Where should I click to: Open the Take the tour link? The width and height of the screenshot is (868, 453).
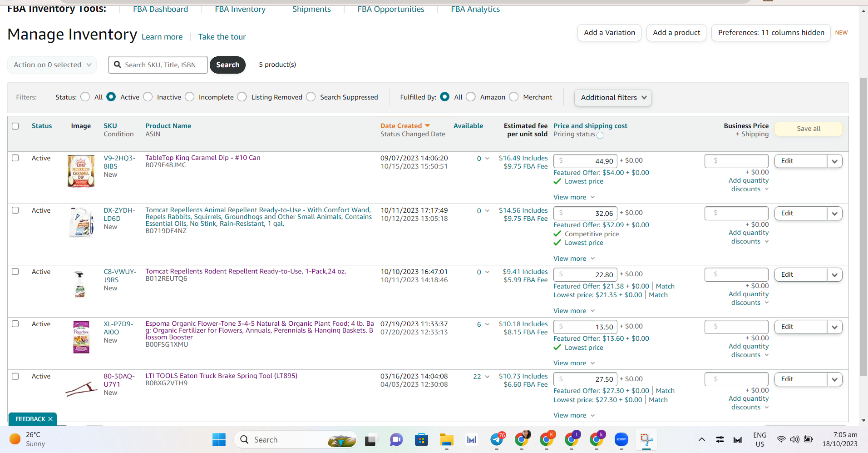(222, 37)
